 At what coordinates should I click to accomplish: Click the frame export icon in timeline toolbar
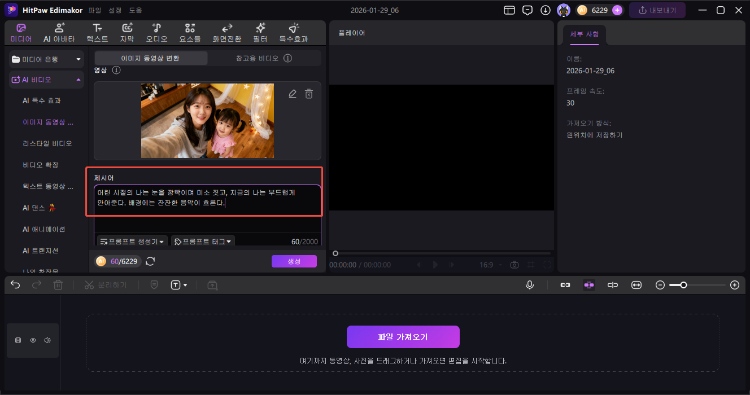pos(212,285)
